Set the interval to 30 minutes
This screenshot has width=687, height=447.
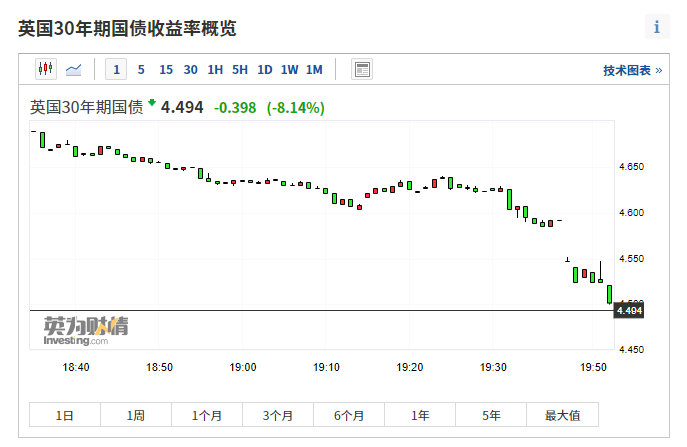pyautogui.click(x=190, y=69)
